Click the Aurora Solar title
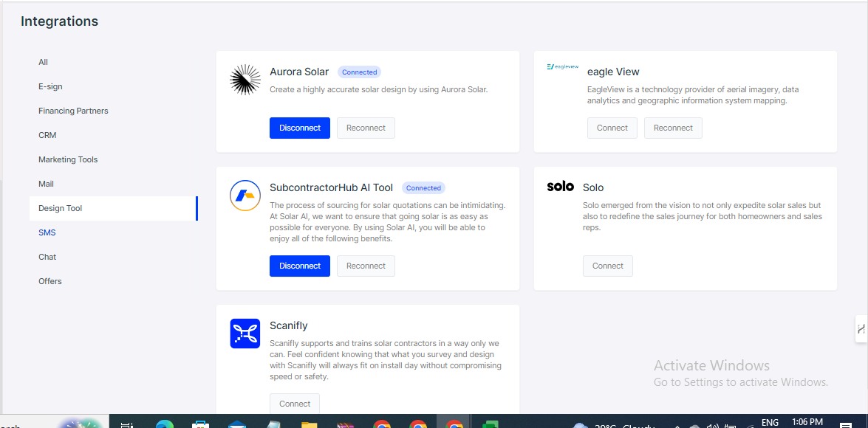 pos(299,72)
